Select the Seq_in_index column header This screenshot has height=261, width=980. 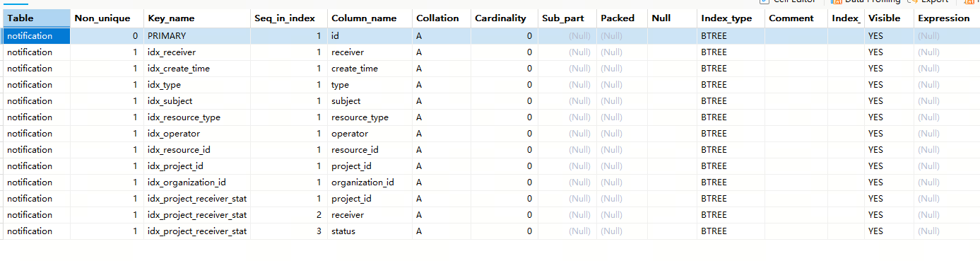(x=289, y=18)
